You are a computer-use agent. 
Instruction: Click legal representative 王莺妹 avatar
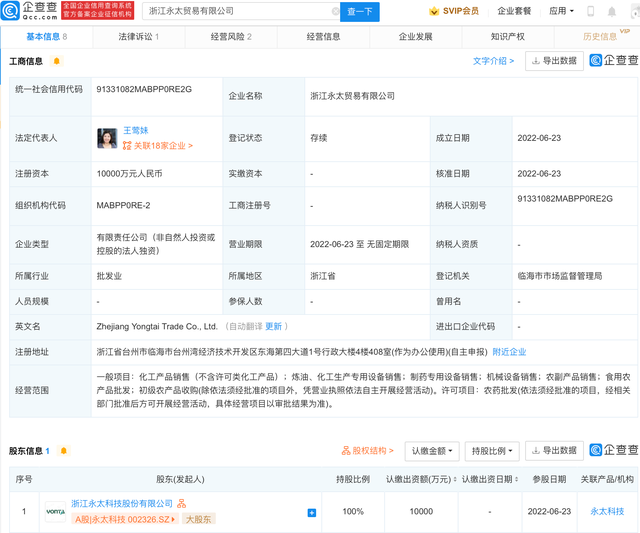107,138
